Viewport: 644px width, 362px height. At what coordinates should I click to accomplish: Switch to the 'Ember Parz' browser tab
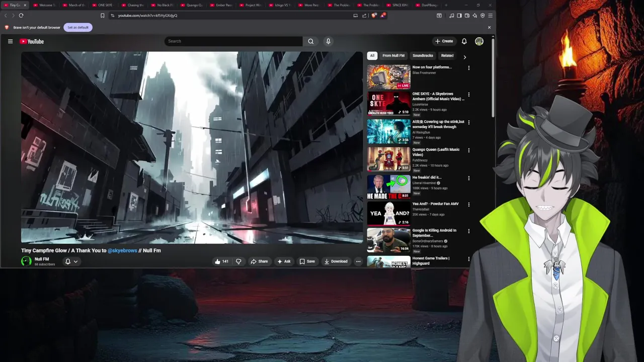221,5
